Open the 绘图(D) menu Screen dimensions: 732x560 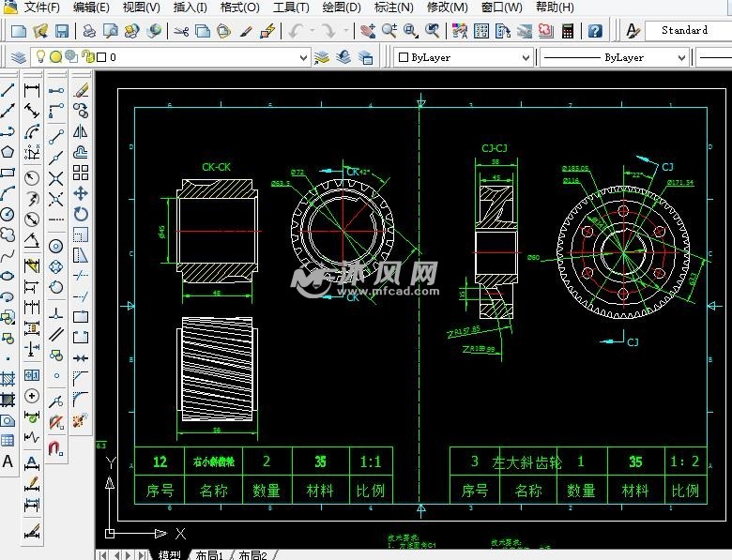tap(342, 7)
